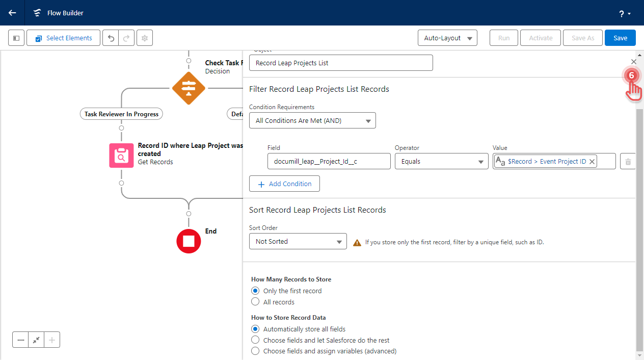644x360 pixels.
Task: Open flow settings gear icon
Action: coord(145,38)
